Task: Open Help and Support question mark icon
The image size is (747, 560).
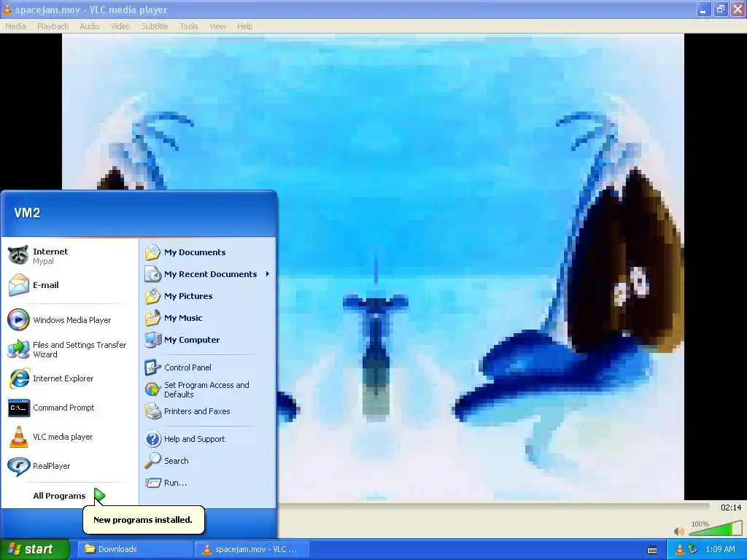Action: coord(153,439)
